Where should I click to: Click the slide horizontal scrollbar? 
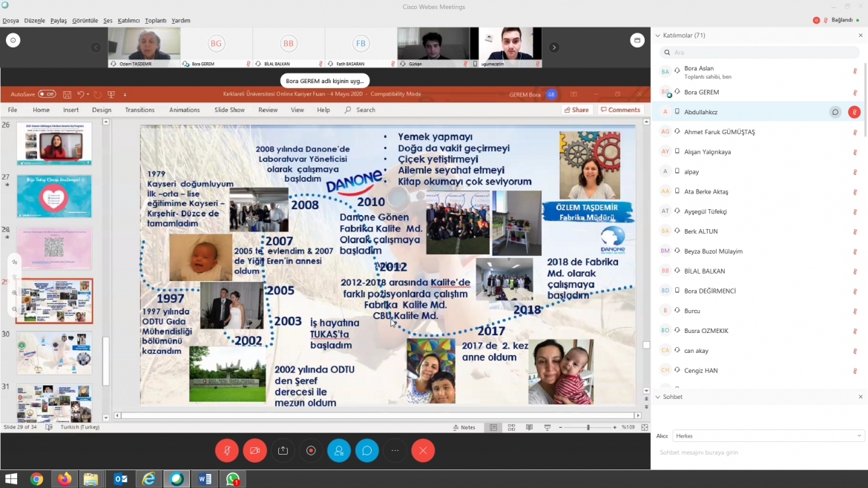pos(377,415)
